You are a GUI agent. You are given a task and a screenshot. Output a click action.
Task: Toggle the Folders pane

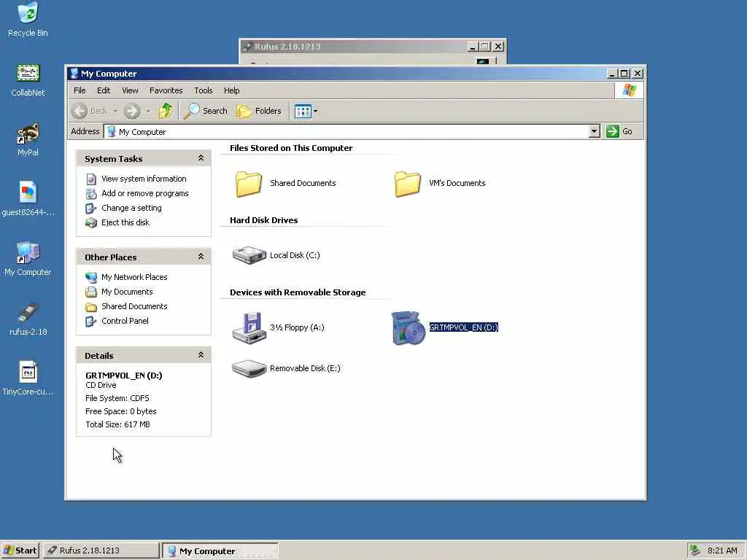click(260, 111)
